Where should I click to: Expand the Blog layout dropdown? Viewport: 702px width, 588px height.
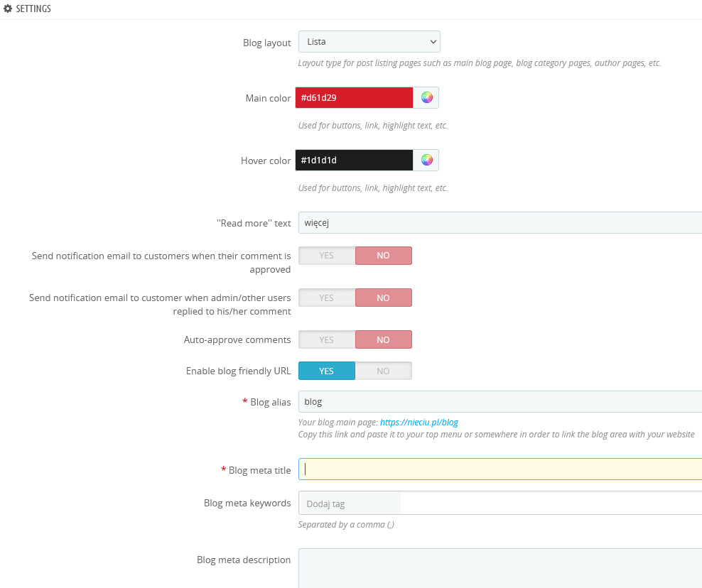[369, 42]
